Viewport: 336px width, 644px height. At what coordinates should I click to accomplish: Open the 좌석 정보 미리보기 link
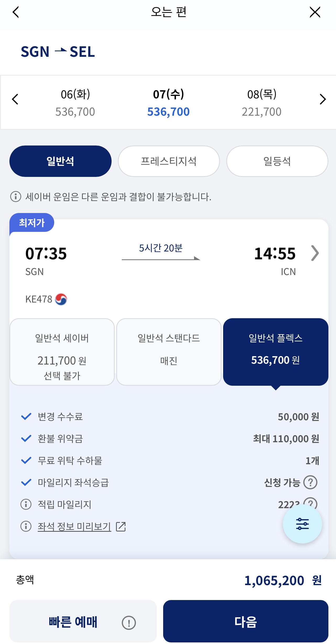click(75, 527)
